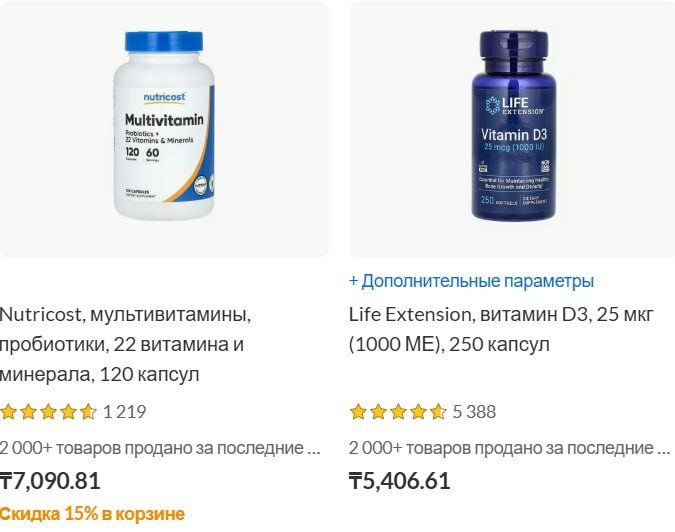Click the first star of Nutricost rating

(8, 412)
